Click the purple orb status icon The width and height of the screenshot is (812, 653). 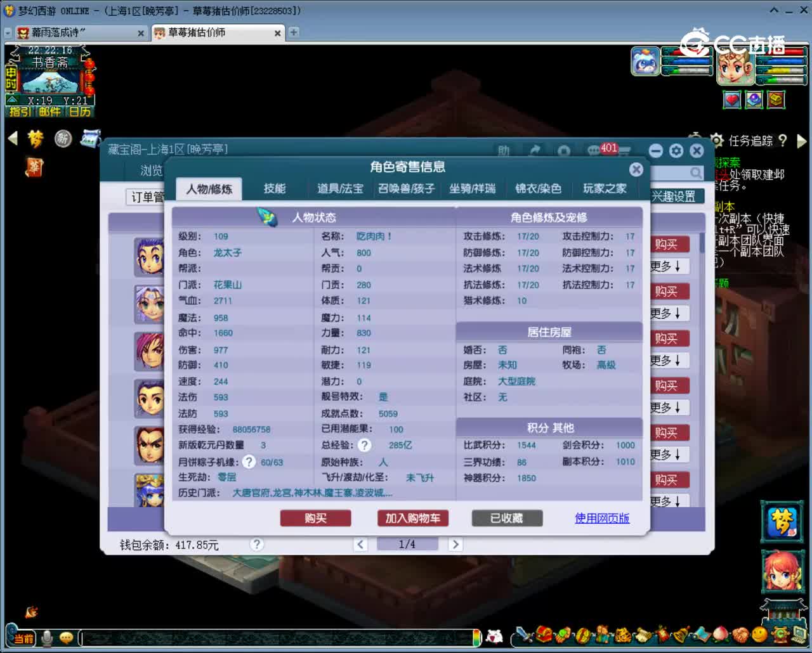[754, 100]
